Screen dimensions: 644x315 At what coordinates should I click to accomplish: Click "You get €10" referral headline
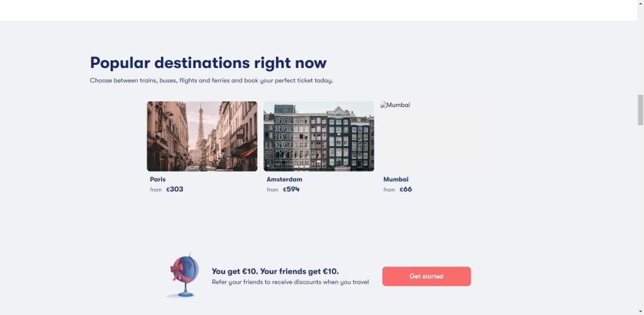pos(275,271)
